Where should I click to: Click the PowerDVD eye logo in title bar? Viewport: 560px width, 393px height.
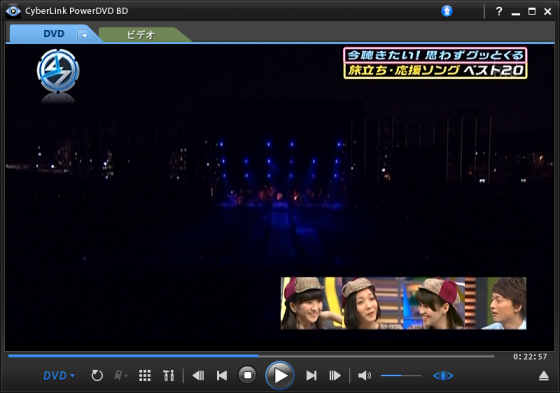[x=13, y=11]
